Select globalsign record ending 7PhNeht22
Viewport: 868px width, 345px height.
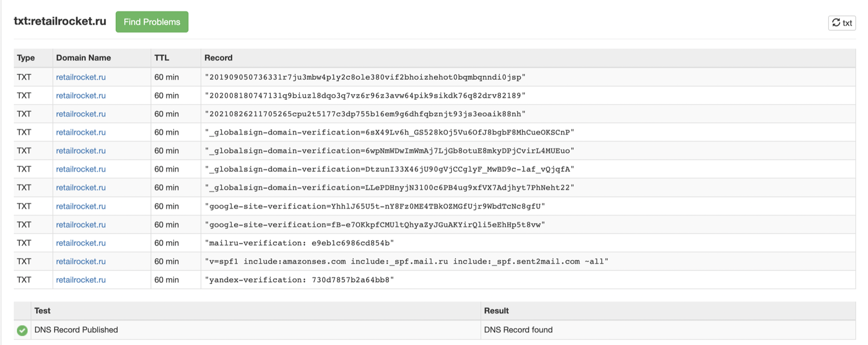click(x=390, y=187)
